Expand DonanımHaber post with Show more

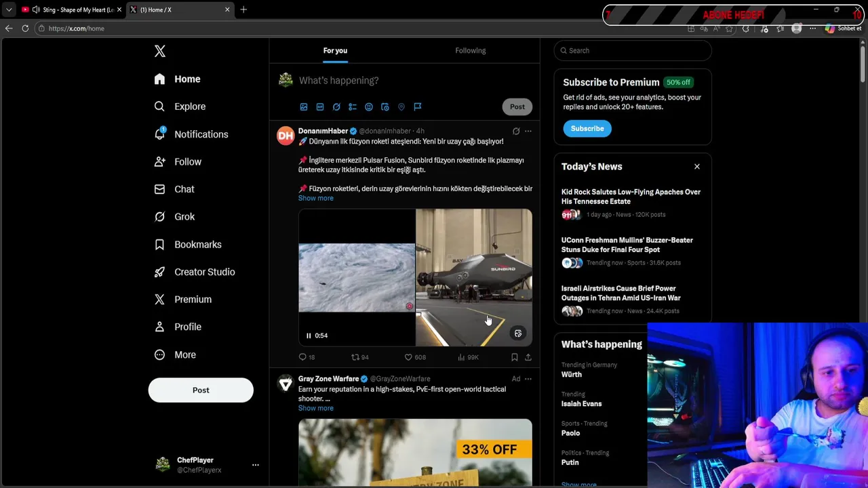(316, 198)
